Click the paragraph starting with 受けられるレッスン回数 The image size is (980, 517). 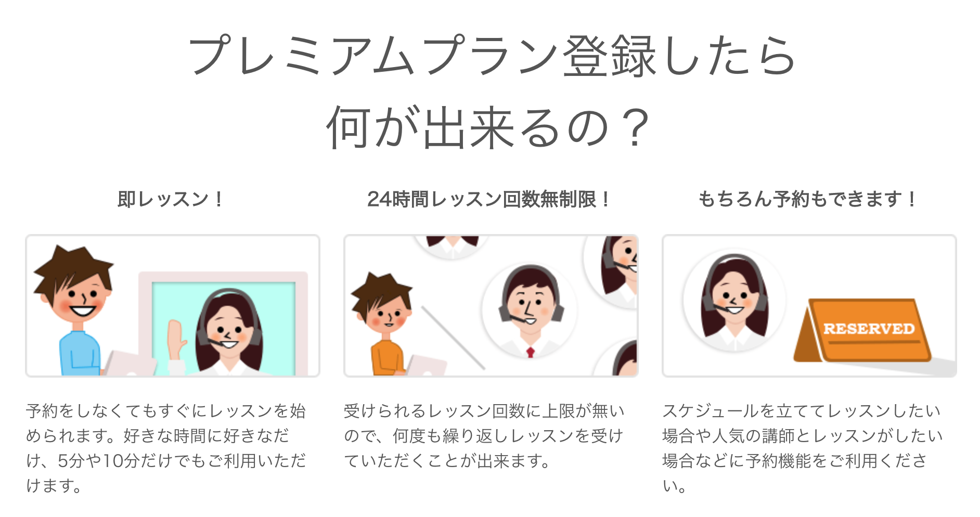tap(484, 436)
